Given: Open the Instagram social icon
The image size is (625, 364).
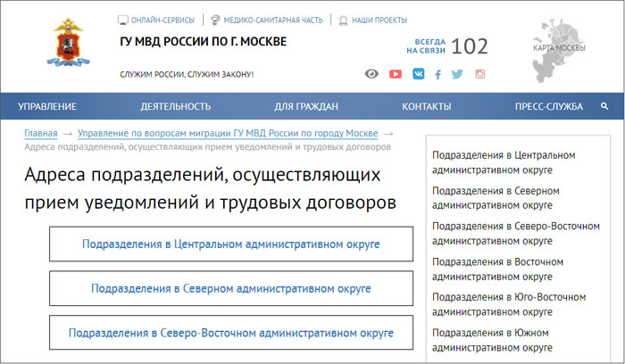Looking at the screenshot, I should click(x=480, y=74).
